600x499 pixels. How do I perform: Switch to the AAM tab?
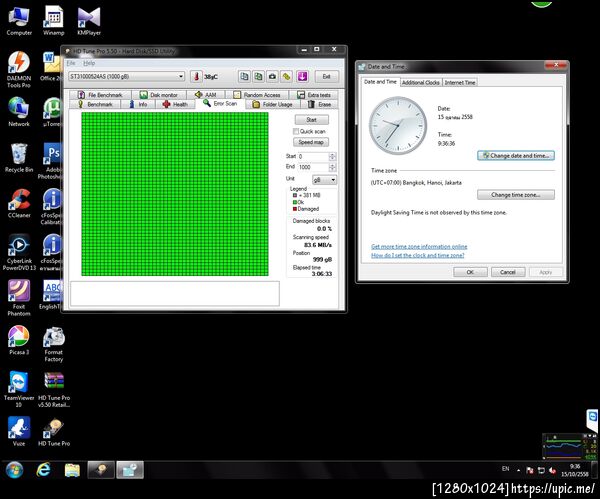pyautogui.click(x=206, y=95)
